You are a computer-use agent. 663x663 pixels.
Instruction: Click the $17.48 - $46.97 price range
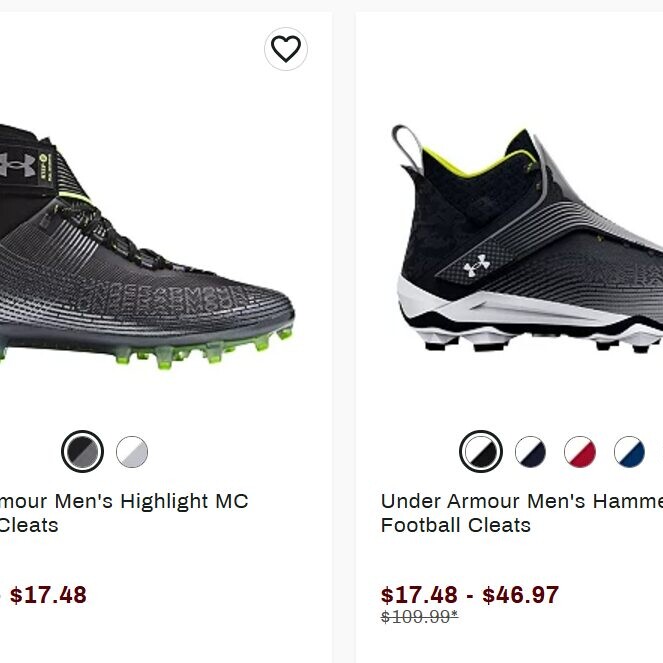(470, 595)
